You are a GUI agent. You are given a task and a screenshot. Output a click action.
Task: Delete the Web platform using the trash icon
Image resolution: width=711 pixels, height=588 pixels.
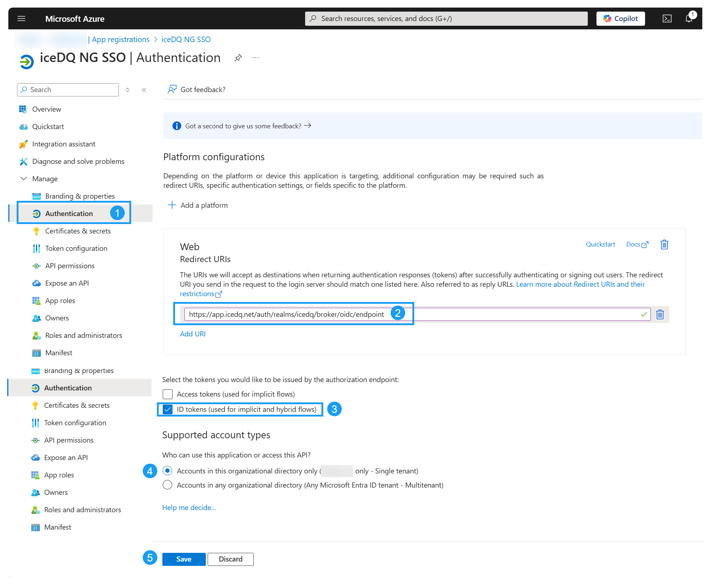coord(664,244)
